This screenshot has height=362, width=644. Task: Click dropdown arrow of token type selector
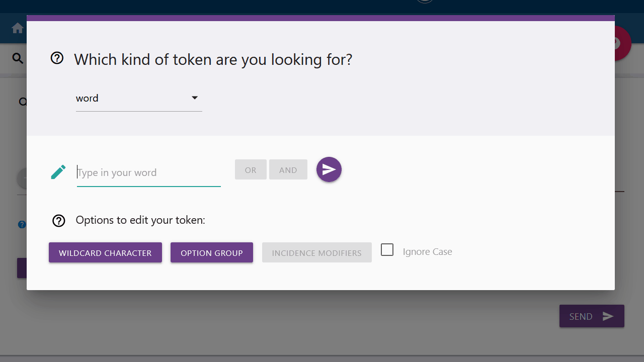195,98
